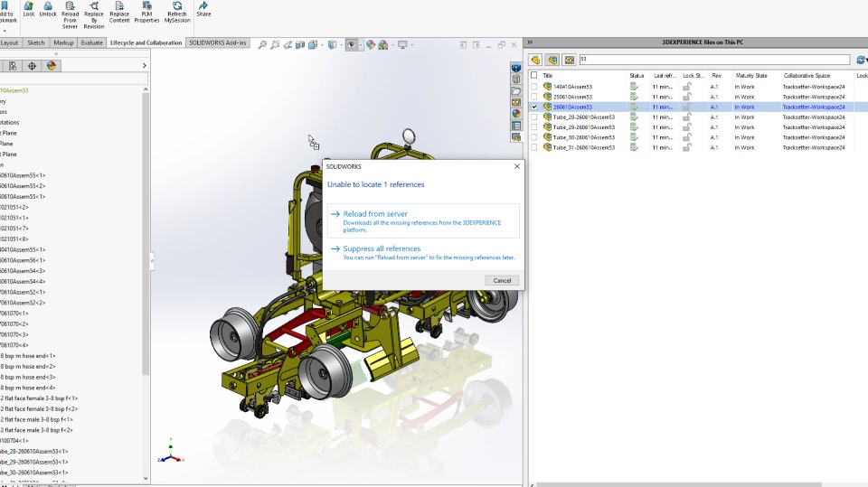The height and width of the screenshot is (487, 868).
Task: Open the Add to Bookmark dropdown arrow
Action: [x=4, y=30]
